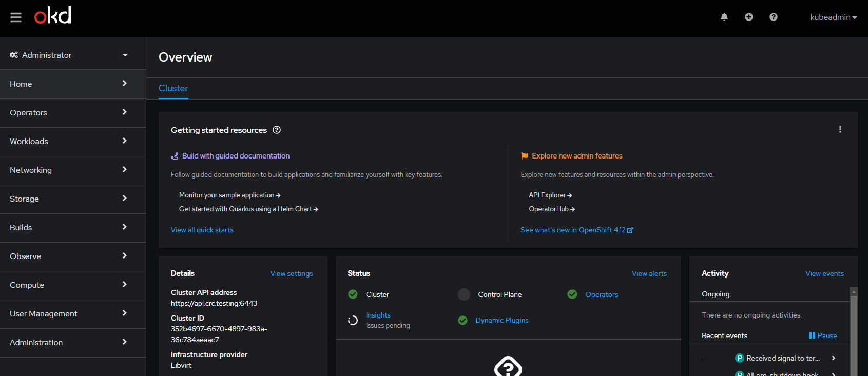This screenshot has width=868, height=376.
Task: Expand the Received signal to ter... event
Action: [x=834, y=358]
